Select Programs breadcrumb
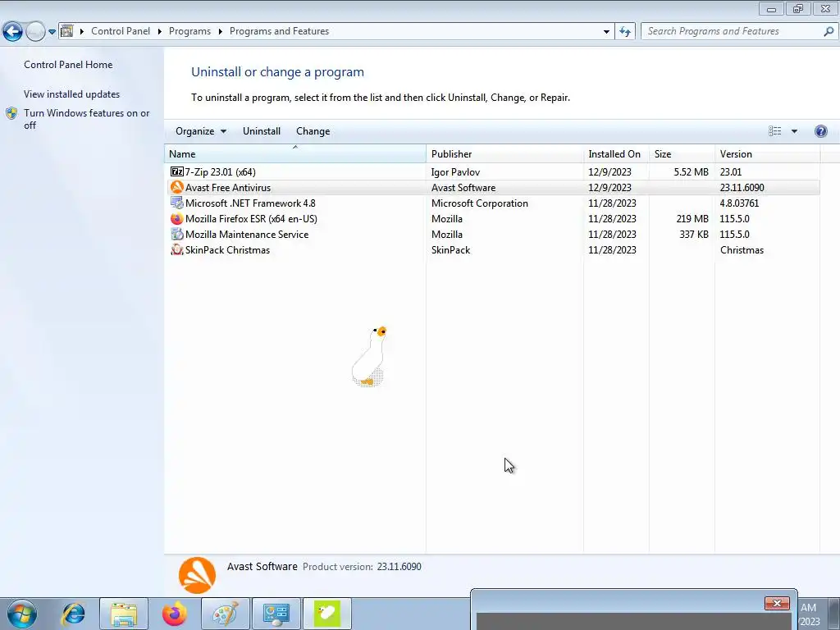This screenshot has height=630, width=840. [189, 31]
